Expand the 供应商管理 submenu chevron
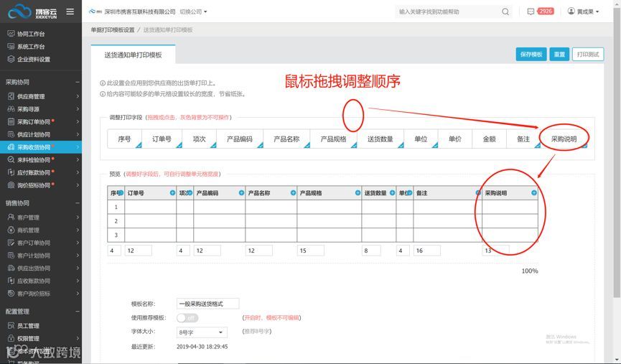 78,96
